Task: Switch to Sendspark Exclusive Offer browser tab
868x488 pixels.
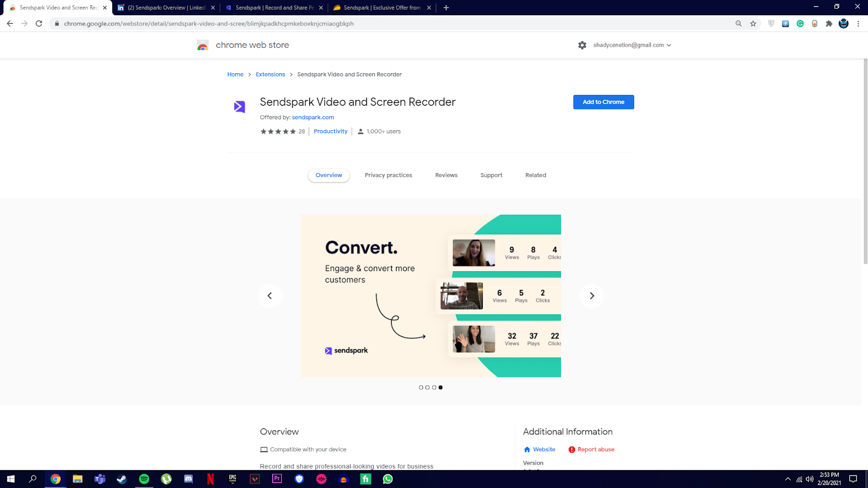Action: click(382, 8)
